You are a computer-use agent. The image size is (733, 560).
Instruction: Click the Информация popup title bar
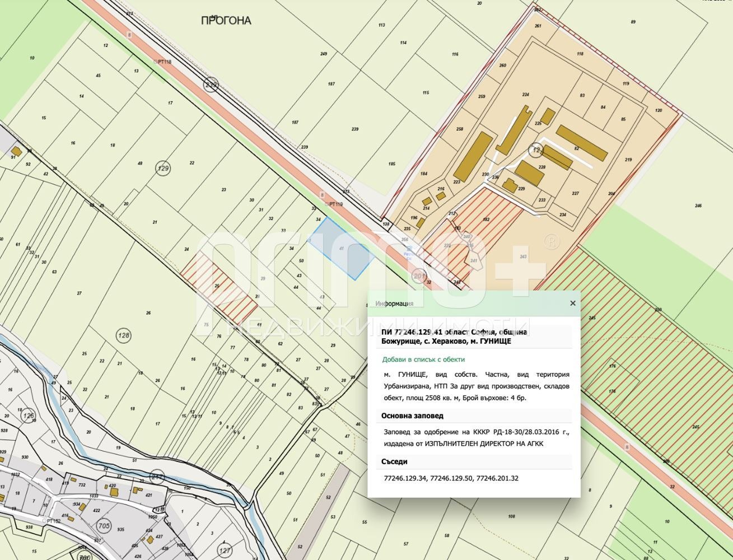[x=474, y=304]
